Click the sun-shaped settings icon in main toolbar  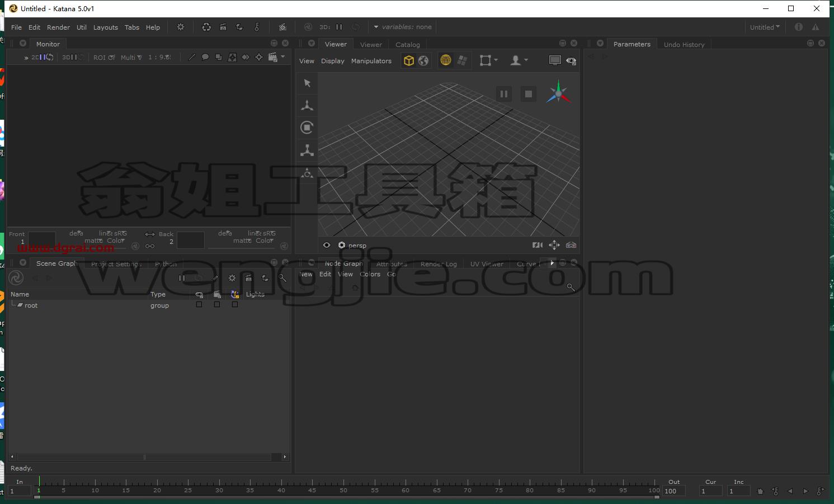(181, 27)
